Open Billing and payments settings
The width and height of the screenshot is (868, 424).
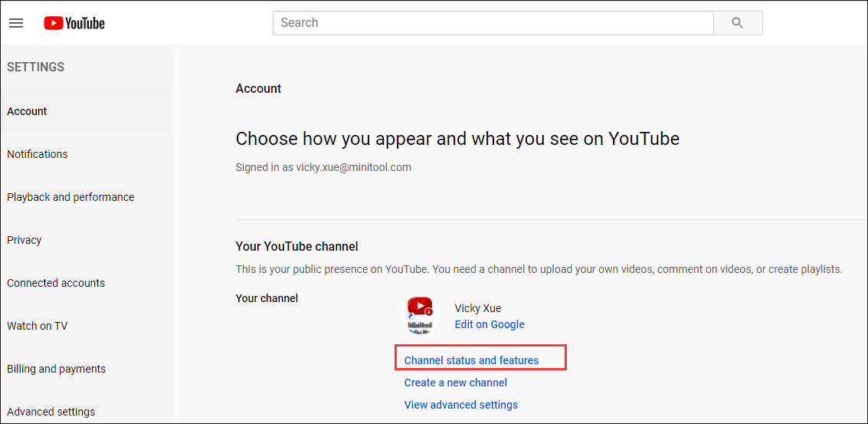[87, 369]
